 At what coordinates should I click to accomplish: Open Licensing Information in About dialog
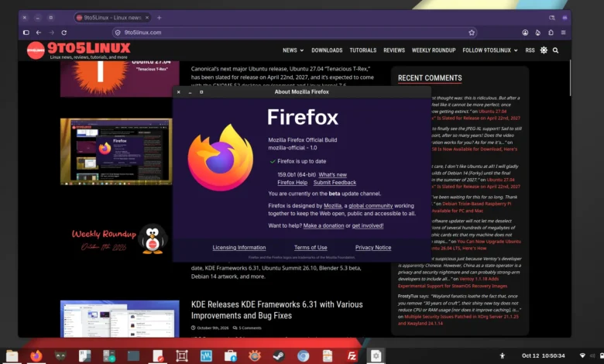click(239, 248)
